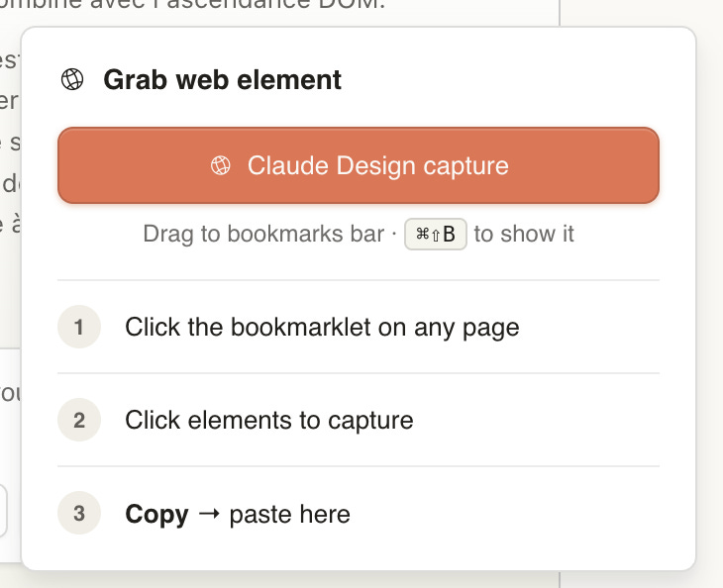This screenshot has width=723, height=588.
Task: Click the 'to show it' hint text
Action: tap(524, 234)
